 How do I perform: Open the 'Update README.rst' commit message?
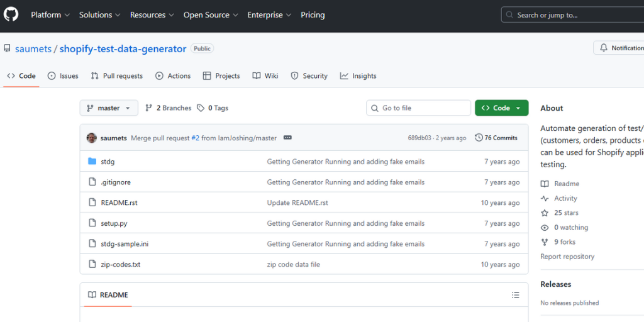click(x=297, y=203)
